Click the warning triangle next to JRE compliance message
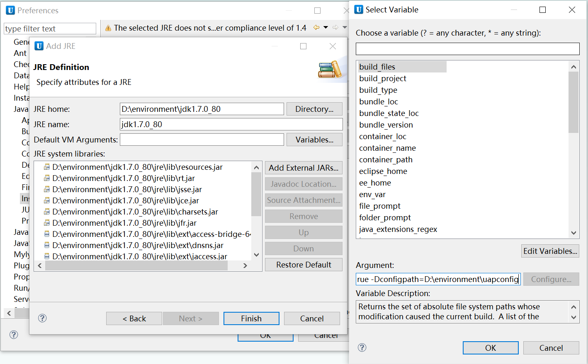This screenshot has height=364, width=588. coord(109,28)
